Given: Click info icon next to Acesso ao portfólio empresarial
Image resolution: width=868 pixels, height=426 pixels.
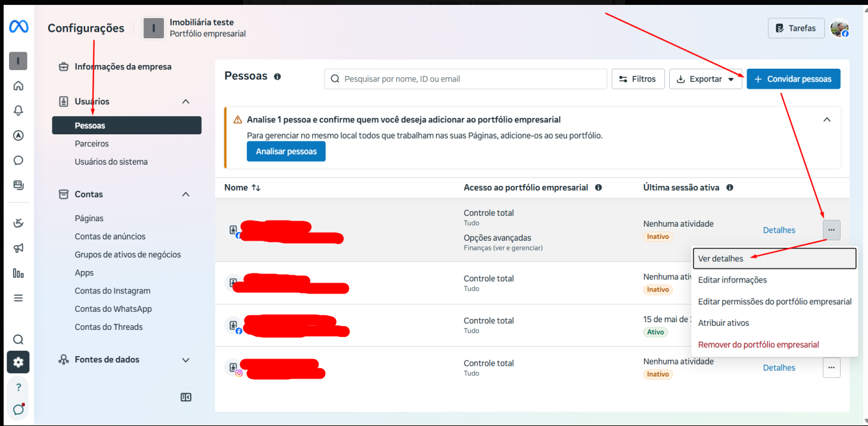Looking at the screenshot, I should click(x=598, y=188).
